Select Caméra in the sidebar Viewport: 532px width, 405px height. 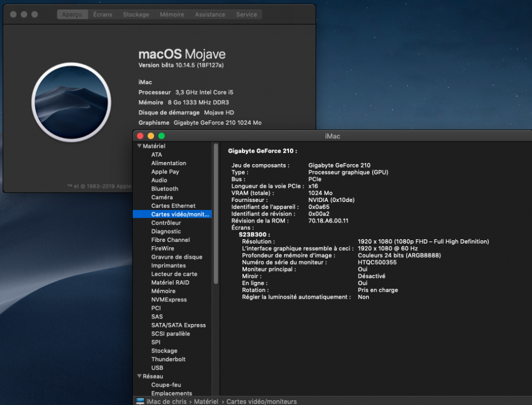coord(162,197)
